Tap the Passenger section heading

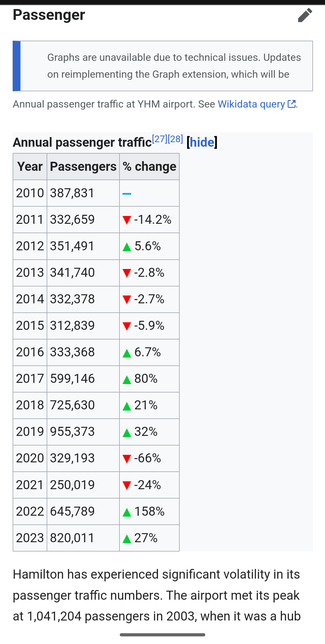[49, 15]
